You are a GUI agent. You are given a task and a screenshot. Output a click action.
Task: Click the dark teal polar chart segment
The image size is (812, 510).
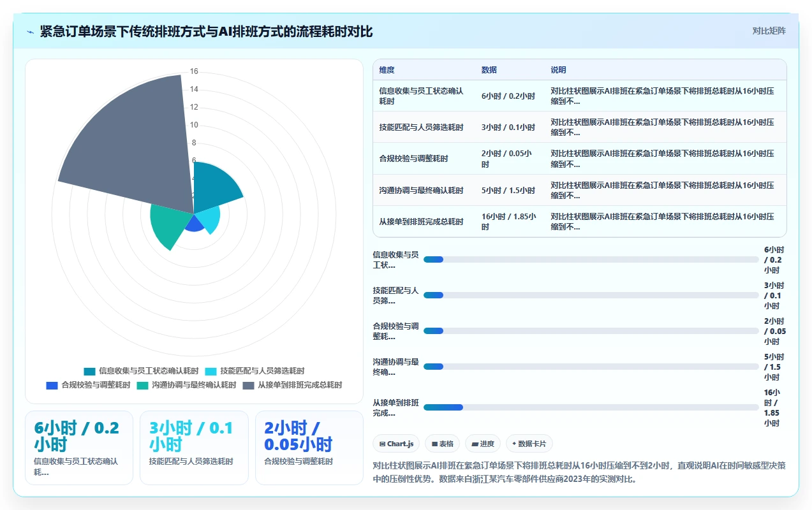click(216, 188)
